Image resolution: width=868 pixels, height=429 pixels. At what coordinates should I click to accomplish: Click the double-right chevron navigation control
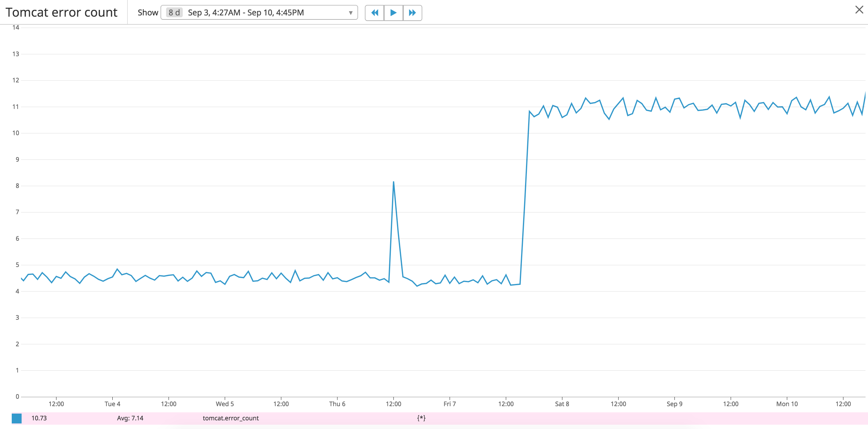pos(412,13)
